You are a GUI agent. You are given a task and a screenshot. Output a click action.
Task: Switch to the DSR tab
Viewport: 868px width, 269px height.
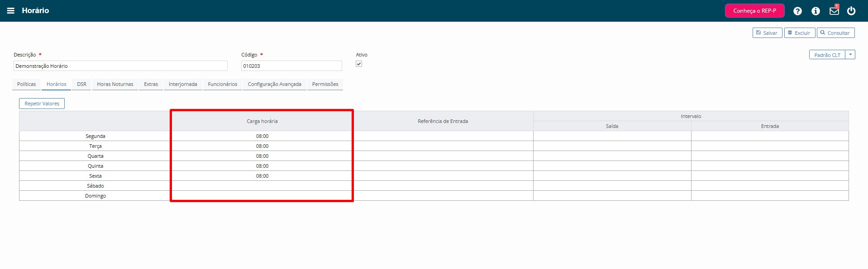pos(81,85)
